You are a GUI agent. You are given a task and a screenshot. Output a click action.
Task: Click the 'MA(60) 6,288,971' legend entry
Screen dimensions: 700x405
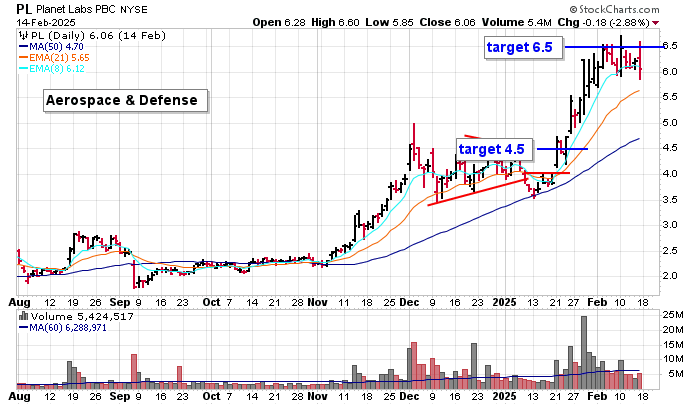click(62, 328)
